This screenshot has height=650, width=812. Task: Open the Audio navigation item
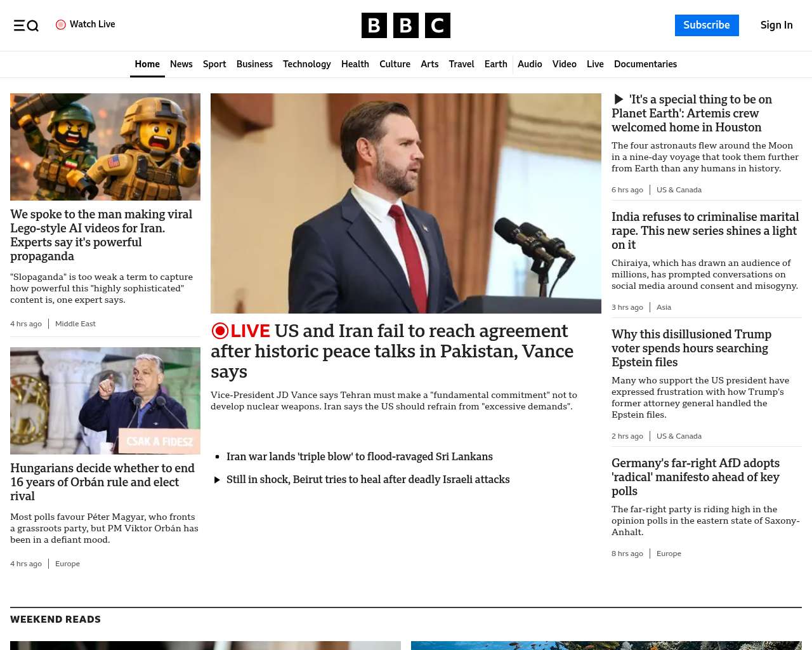(x=529, y=64)
